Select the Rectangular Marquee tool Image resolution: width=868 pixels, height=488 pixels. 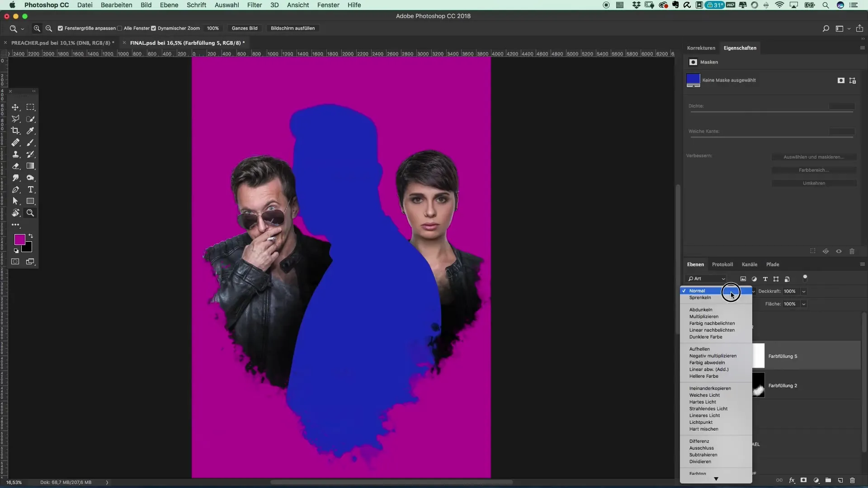tap(30, 107)
